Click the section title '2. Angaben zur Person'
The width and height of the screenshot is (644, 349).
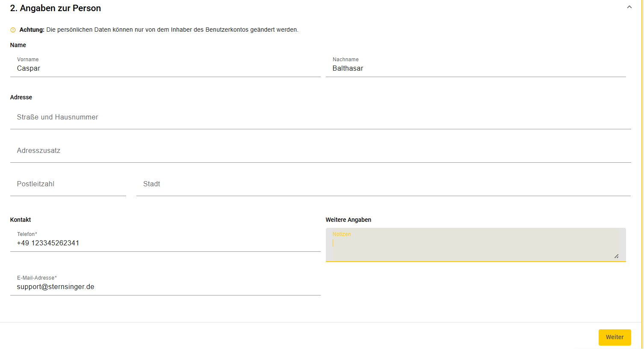(56, 8)
